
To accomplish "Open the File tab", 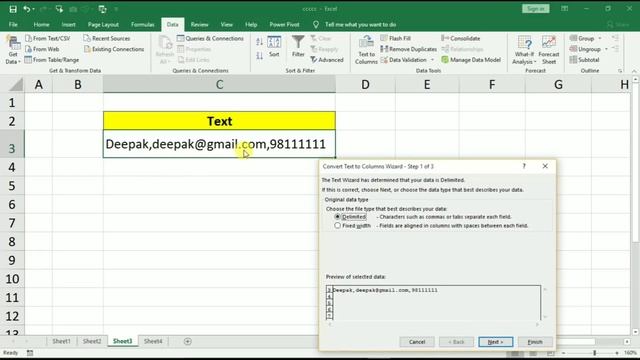I will tap(13, 24).
